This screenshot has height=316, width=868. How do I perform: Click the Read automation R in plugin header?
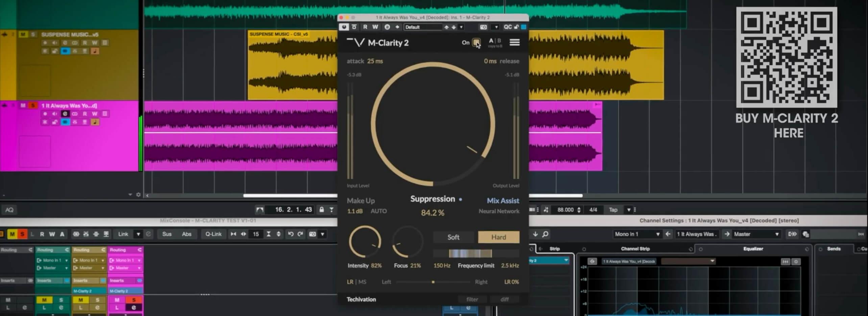tap(365, 27)
